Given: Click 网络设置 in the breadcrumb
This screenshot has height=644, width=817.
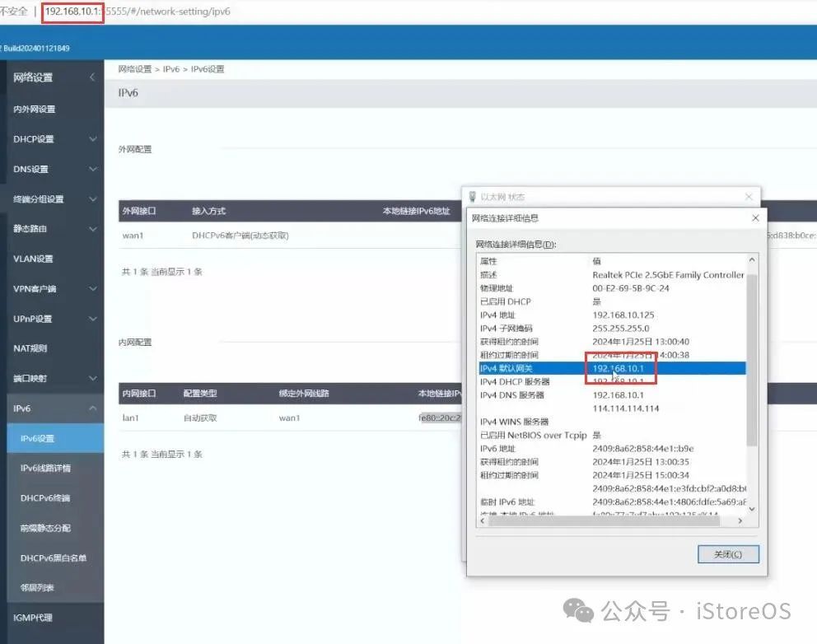Looking at the screenshot, I should point(134,69).
